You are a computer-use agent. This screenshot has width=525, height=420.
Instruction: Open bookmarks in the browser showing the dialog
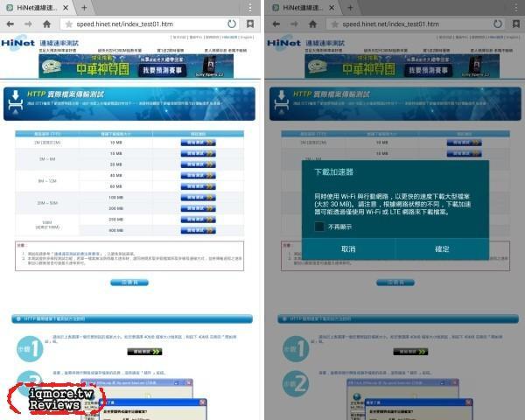coord(516,24)
